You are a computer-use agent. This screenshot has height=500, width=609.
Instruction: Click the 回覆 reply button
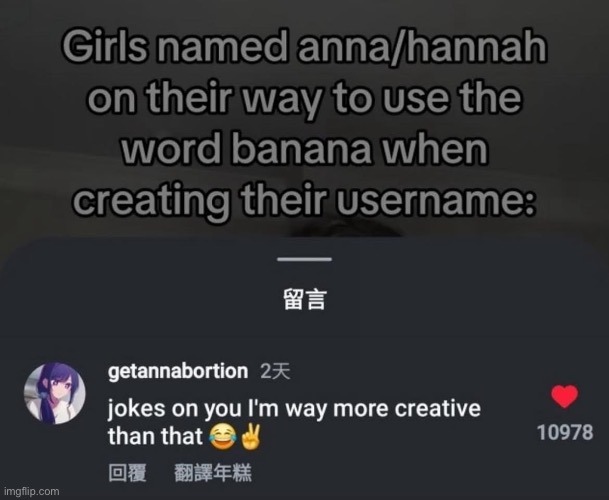[x=127, y=473]
